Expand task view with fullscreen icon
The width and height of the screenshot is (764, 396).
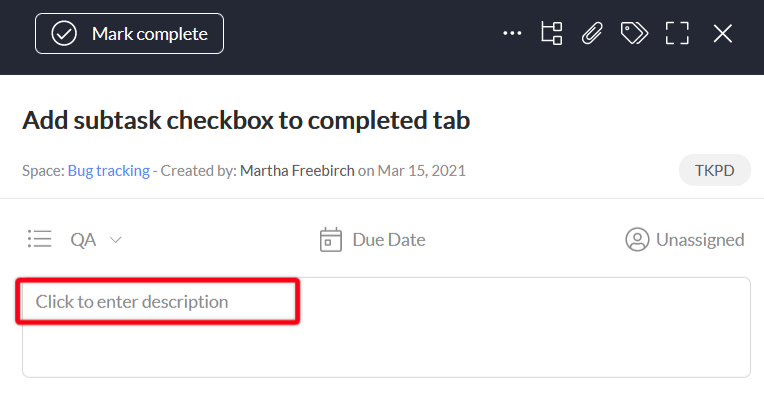point(677,34)
